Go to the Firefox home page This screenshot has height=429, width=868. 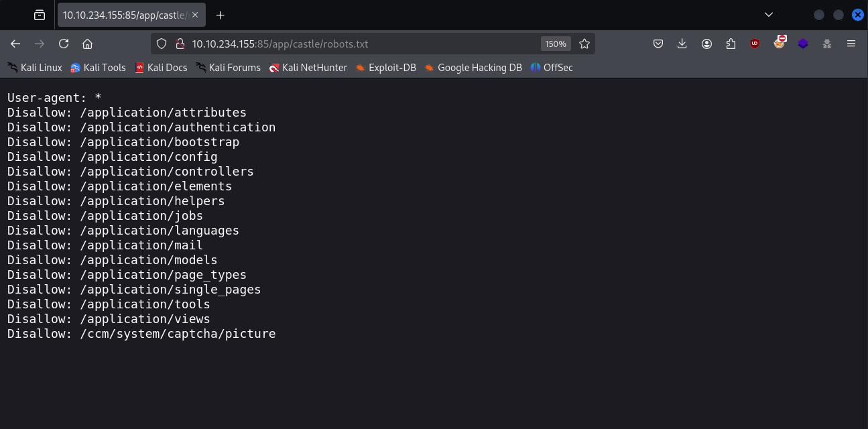pyautogui.click(x=87, y=44)
